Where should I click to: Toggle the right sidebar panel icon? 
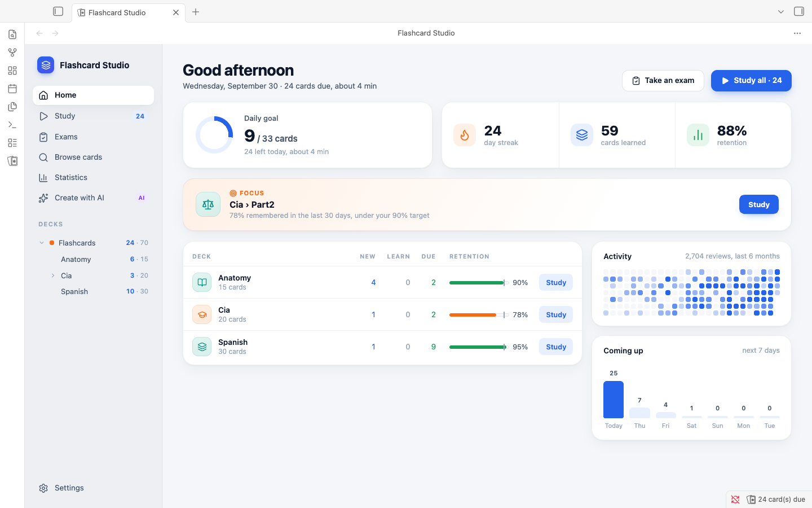click(x=799, y=11)
